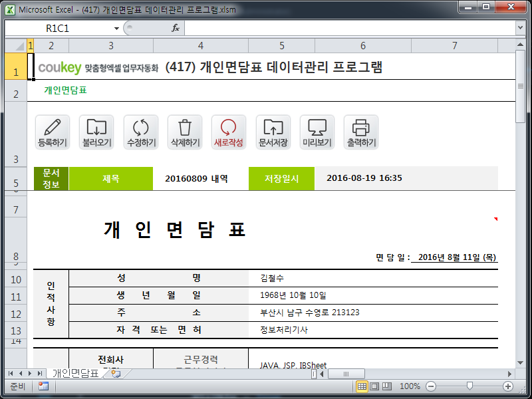The width and height of the screenshot is (532, 399).
Task: Delete the record with 삭제하기 trash button
Action: tap(185, 132)
